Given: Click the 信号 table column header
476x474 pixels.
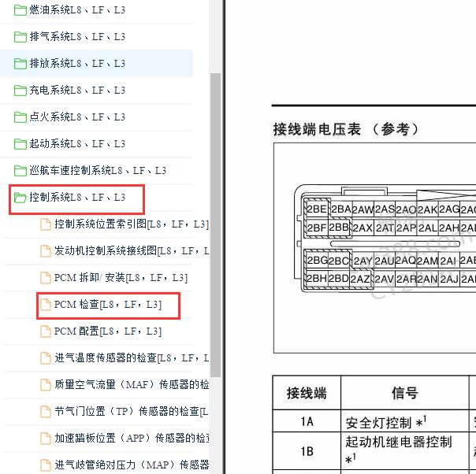Looking at the screenshot, I should (x=404, y=393).
